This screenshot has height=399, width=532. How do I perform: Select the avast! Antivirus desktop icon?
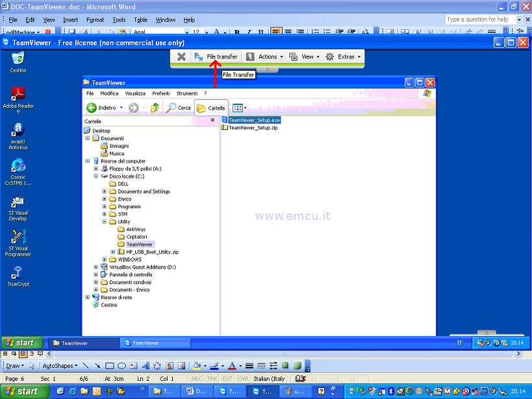[x=18, y=136]
